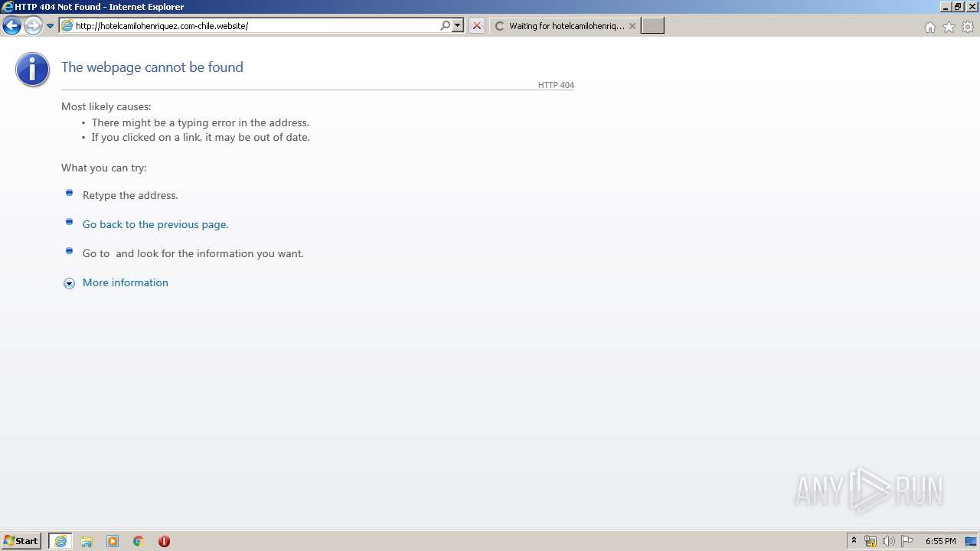Click 'There might be a typing error' text

pos(201,122)
